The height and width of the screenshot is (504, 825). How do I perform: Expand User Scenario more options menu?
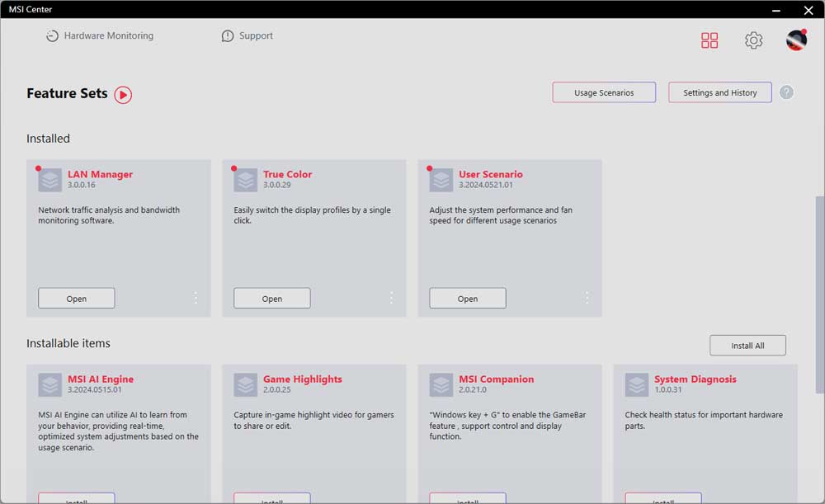587,298
